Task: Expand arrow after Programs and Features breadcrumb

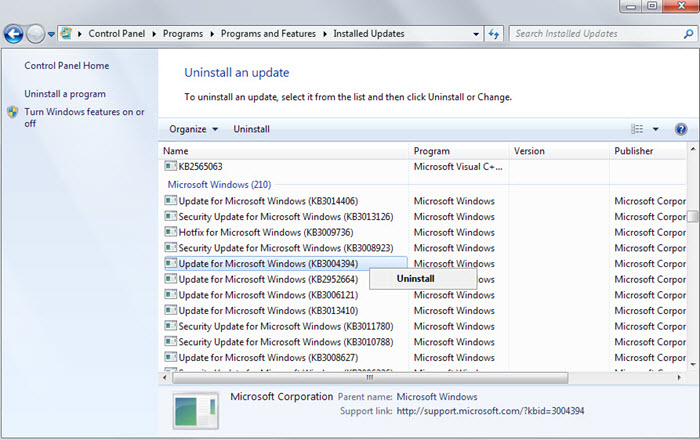Action: pos(325,34)
